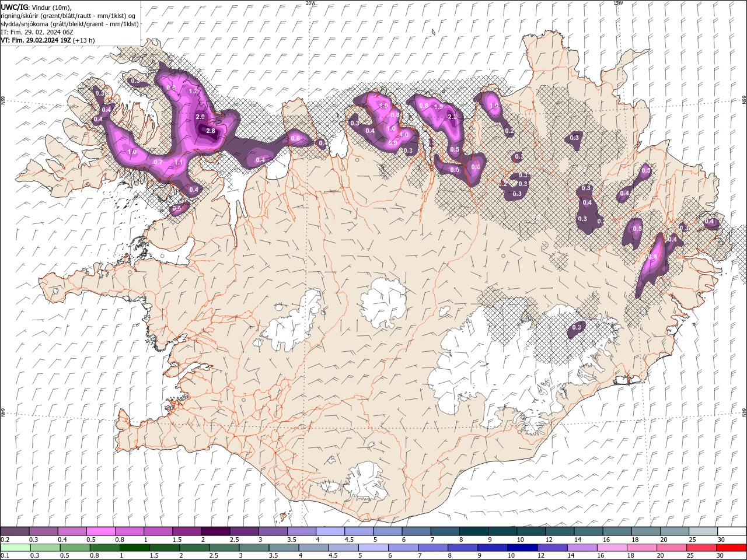This screenshot has width=747, height=560.
Task: Select the 'IT: Fim. 29. 02. 2024 06Z' line
Action: [37, 32]
